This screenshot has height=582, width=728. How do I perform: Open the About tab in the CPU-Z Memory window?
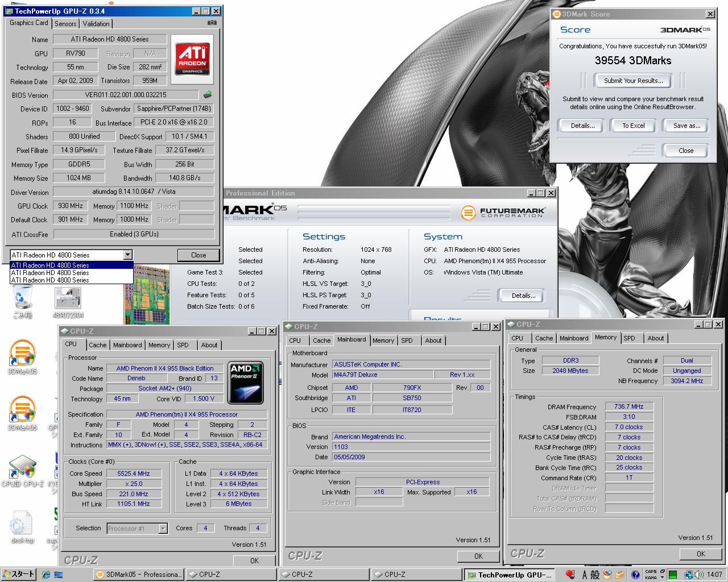(656, 338)
